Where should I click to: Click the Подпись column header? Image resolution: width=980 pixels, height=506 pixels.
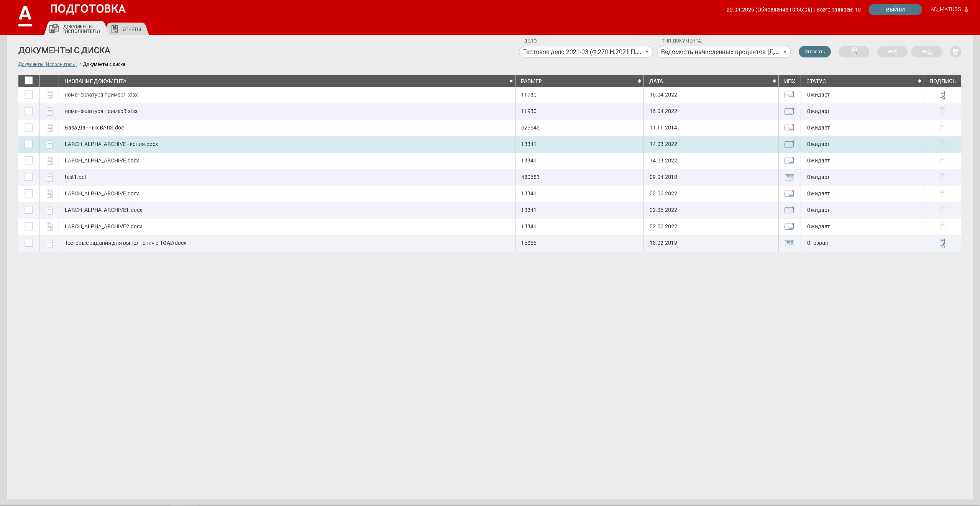click(x=942, y=81)
